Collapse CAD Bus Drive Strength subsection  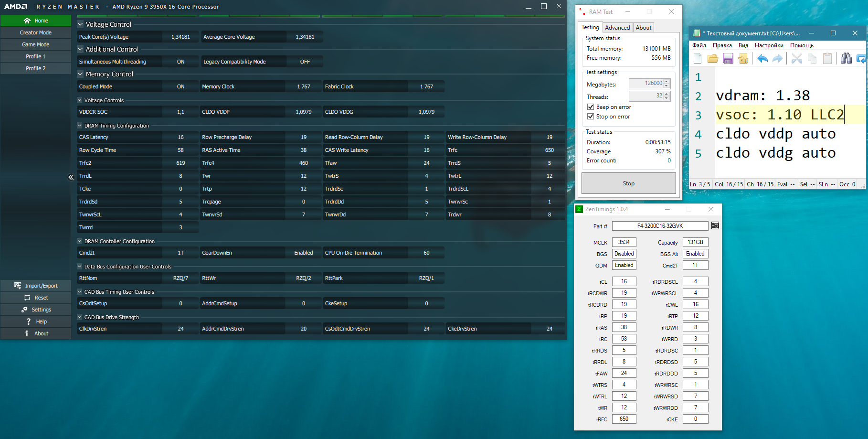[x=80, y=317]
